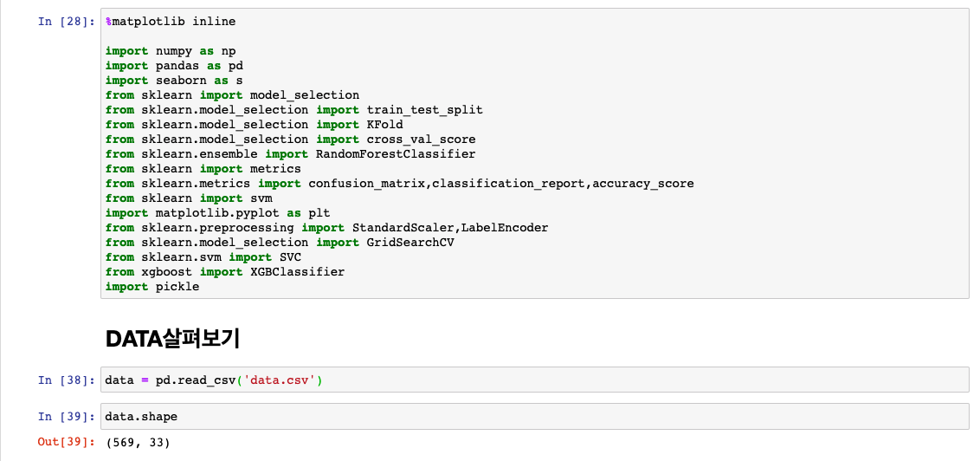Click the XGBClassifier import line
Screen dimensions: 980x461
(225, 271)
